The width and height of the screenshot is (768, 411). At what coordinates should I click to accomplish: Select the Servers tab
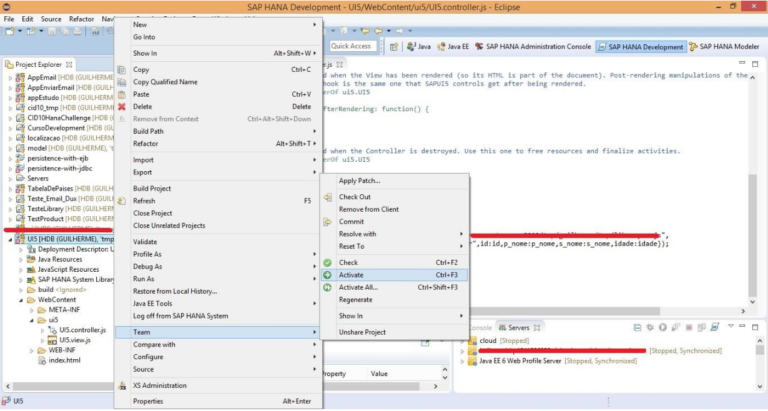tap(513, 328)
